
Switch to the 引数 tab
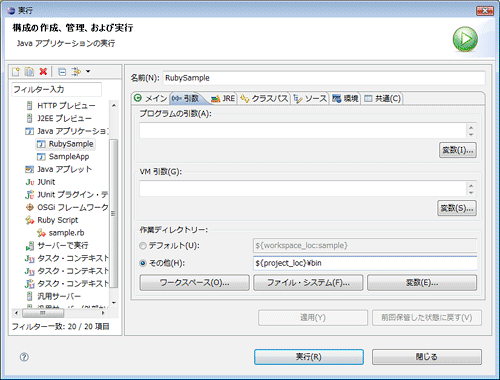pyautogui.click(x=186, y=98)
